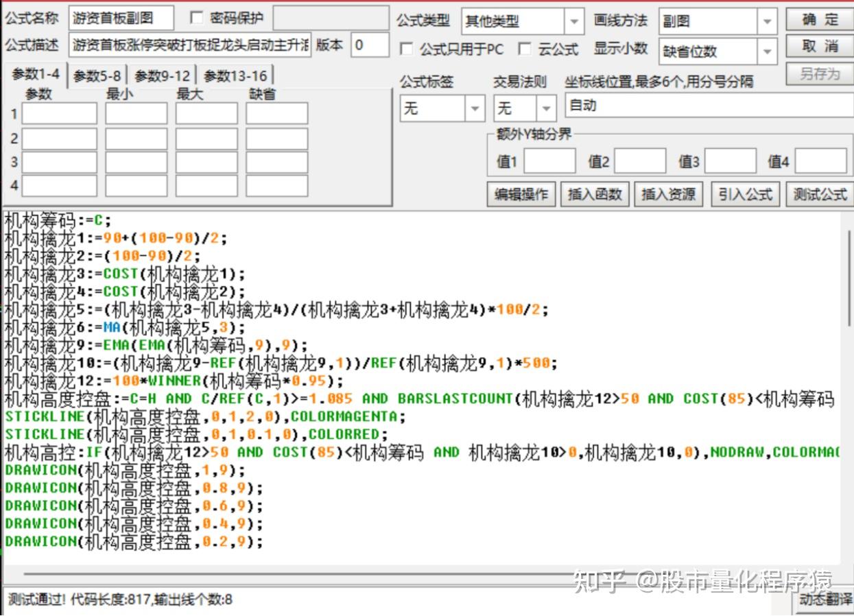The image size is (854, 616).
Task: Switch to the 参数5-8 tab
Action: coord(97,76)
